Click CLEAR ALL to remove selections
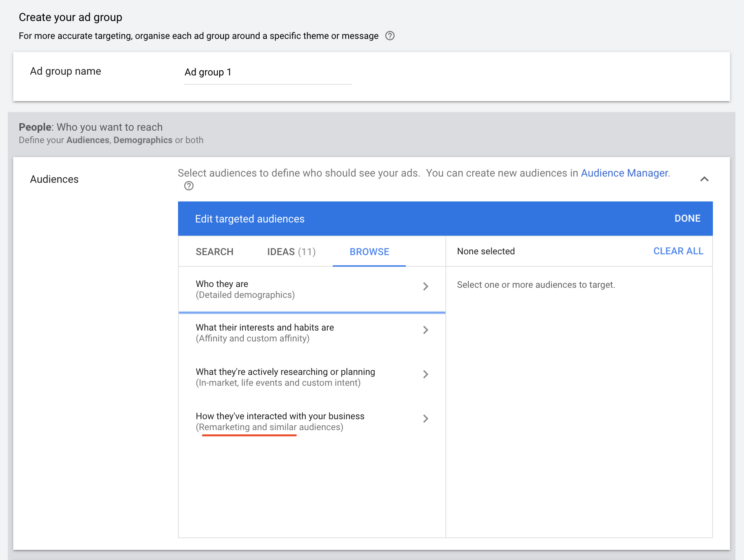The image size is (744, 560). (x=678, y=251)
